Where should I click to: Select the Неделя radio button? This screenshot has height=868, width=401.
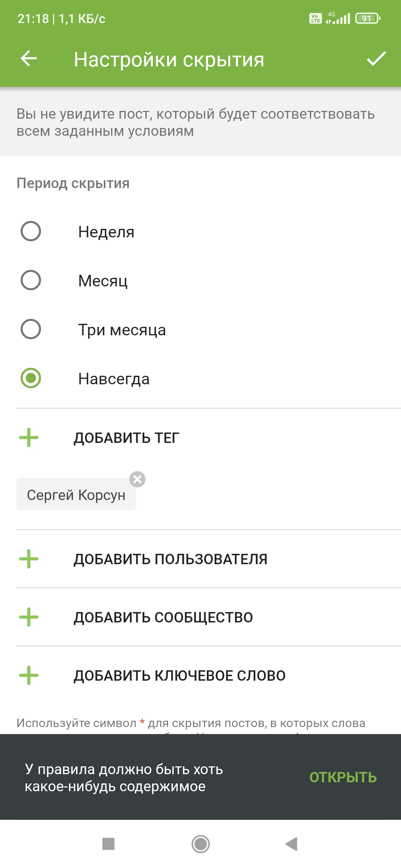point(31,231)
